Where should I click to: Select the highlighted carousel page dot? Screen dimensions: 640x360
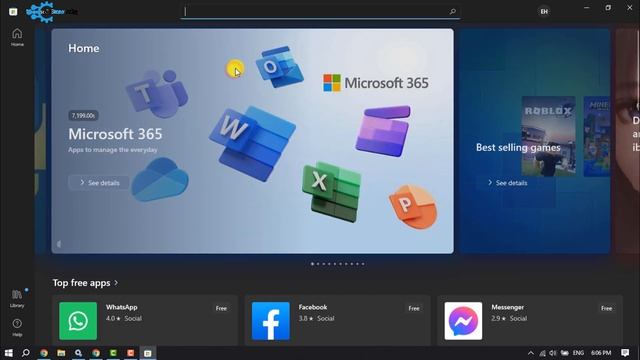coord(313,264)
